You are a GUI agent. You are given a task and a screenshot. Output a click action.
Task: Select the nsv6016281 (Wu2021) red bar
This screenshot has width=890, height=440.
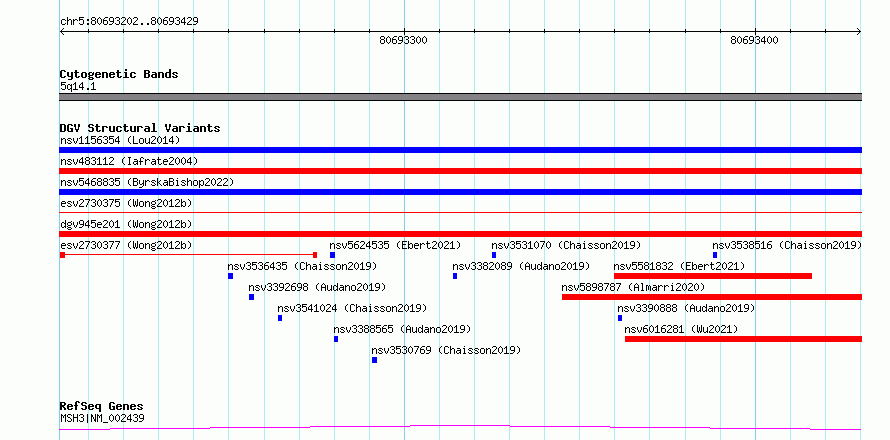744,339
